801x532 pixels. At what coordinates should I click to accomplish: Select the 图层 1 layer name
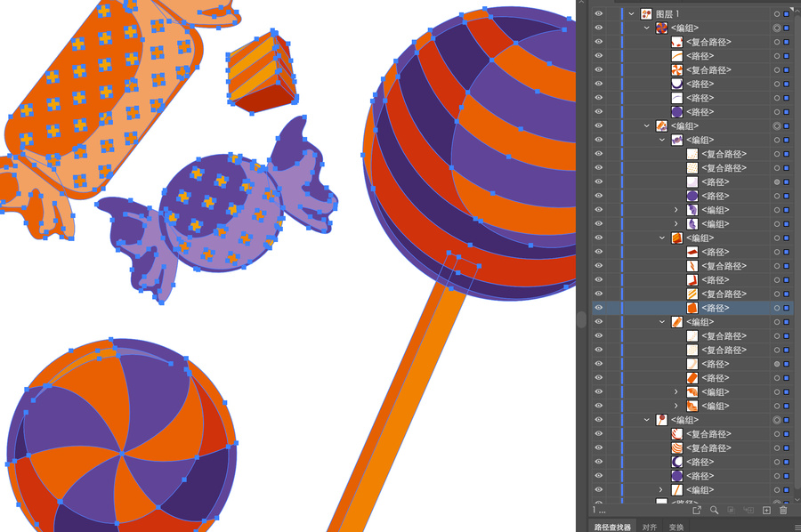point(667,13)
